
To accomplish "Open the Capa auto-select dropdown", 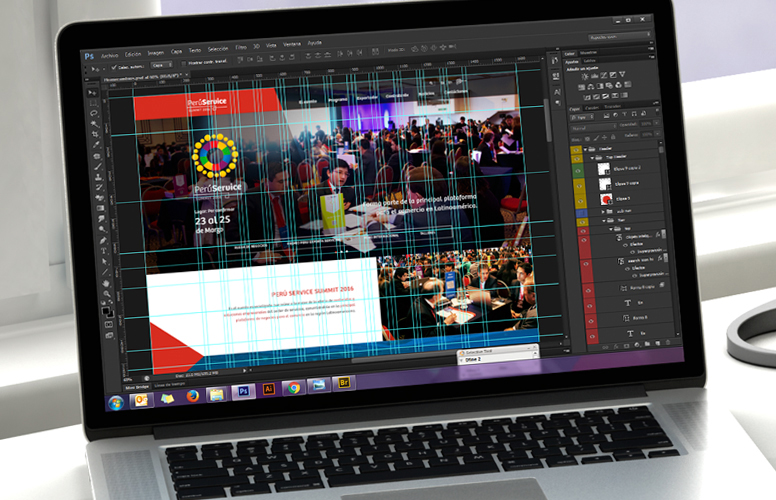I will (161, 65).
